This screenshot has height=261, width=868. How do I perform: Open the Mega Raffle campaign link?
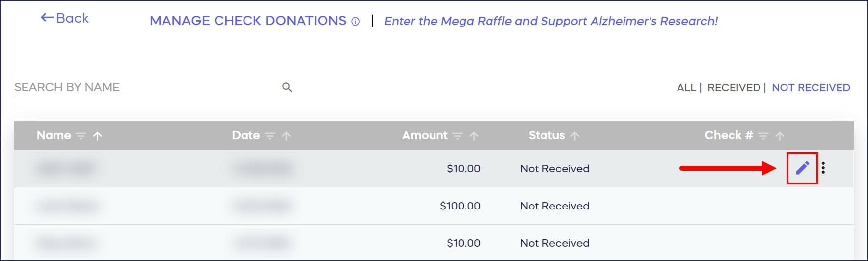tap(551, 21)
